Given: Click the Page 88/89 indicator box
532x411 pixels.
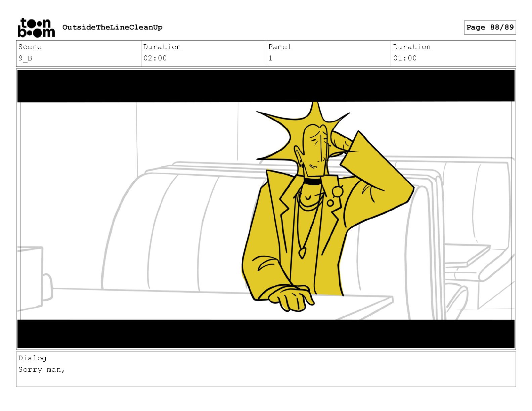Looking at the screenshot, I should [x=490, y=28].
